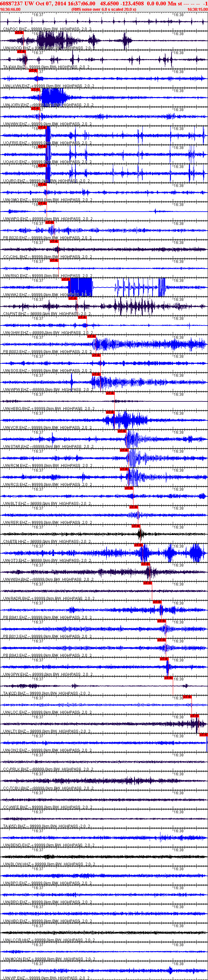Select the UW LKVW EHZ station label
Screen dimensions: 208x980
[x=49, y=86]
